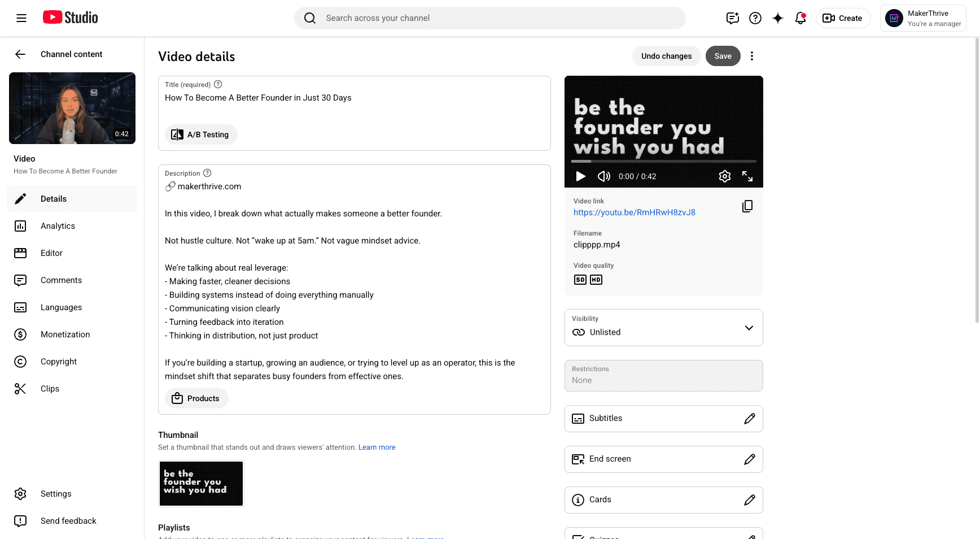
Task: Open the Details tab
Action: pos(72,199)
